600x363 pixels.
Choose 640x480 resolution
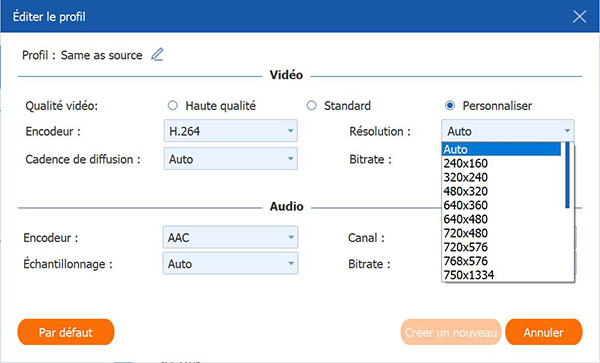pyautogui.click(x=502, y=219)
